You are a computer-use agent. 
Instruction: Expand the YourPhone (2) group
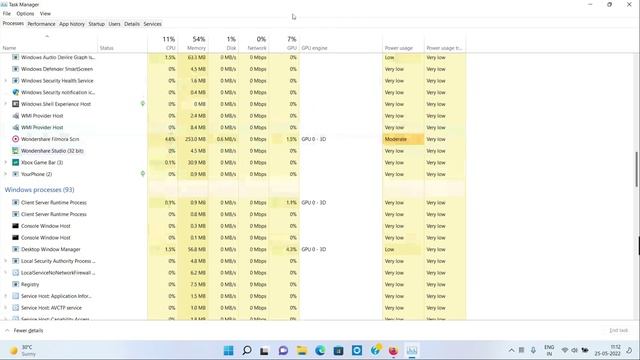point(6,174)
